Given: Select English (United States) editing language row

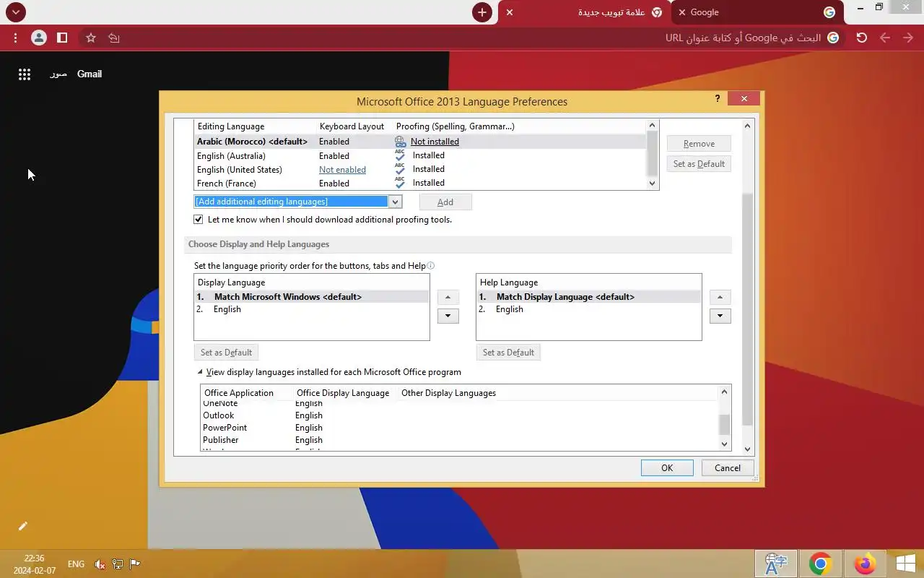Looking at the screenshot, I should 420,170.
